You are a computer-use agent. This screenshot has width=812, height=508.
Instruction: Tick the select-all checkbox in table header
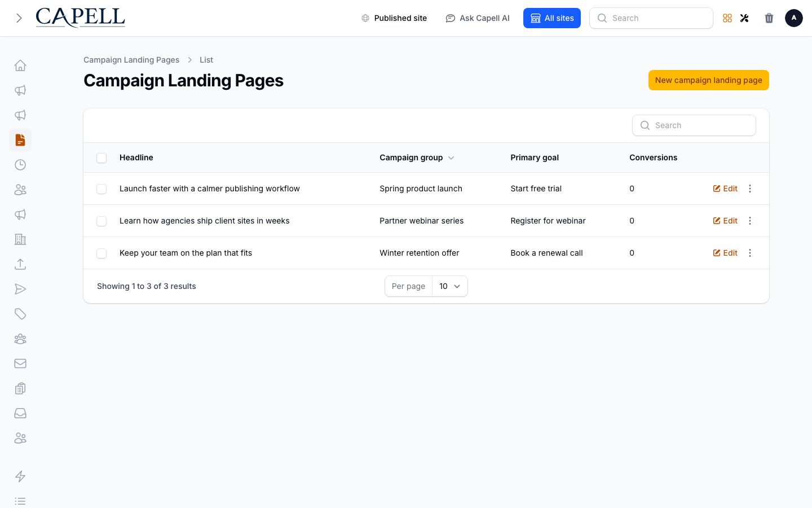click(101, 158)
